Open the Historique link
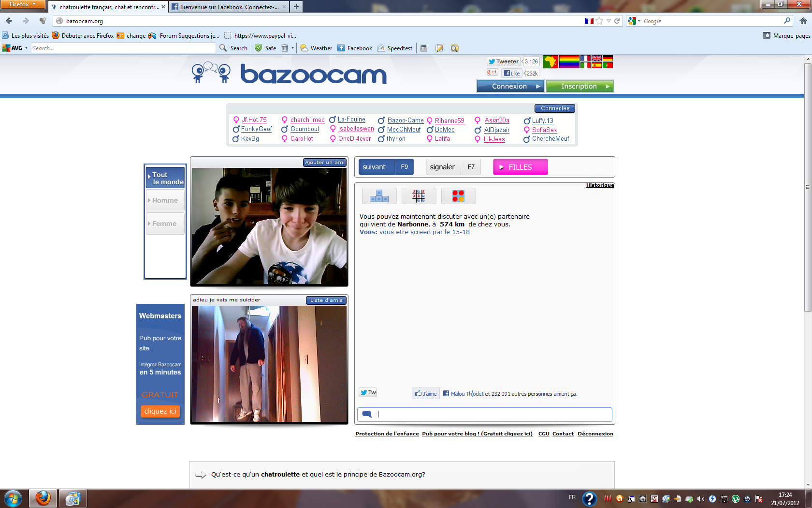Viewport: 812px width, 508px height. point(600,185)
